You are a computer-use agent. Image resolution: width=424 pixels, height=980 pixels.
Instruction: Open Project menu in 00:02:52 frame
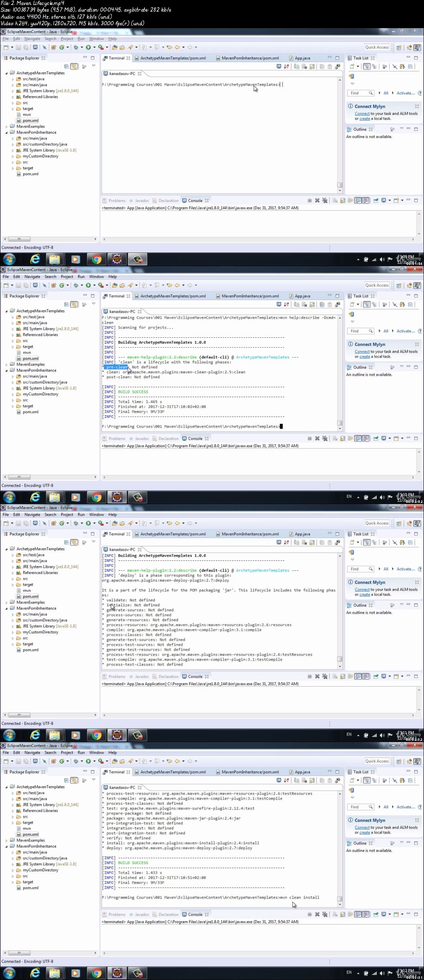(67, 515)
